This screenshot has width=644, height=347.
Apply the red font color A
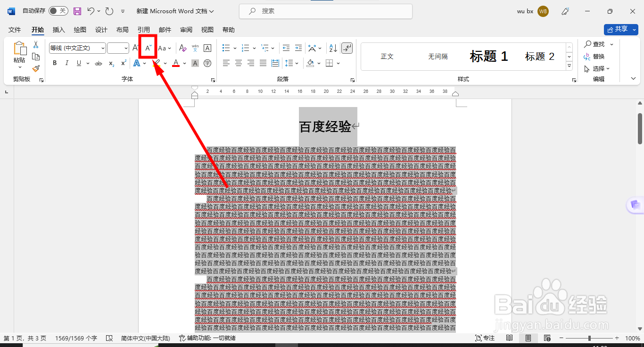point(176,63)
